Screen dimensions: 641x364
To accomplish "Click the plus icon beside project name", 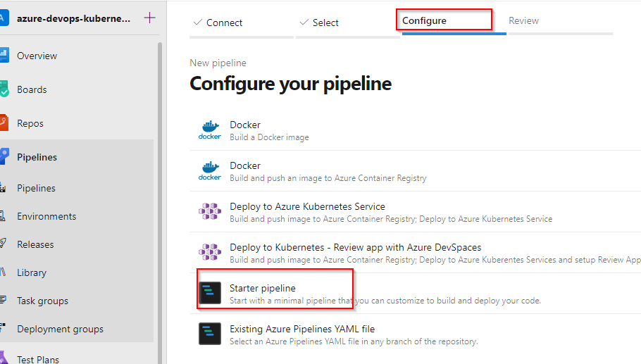I will click(149, 18).
